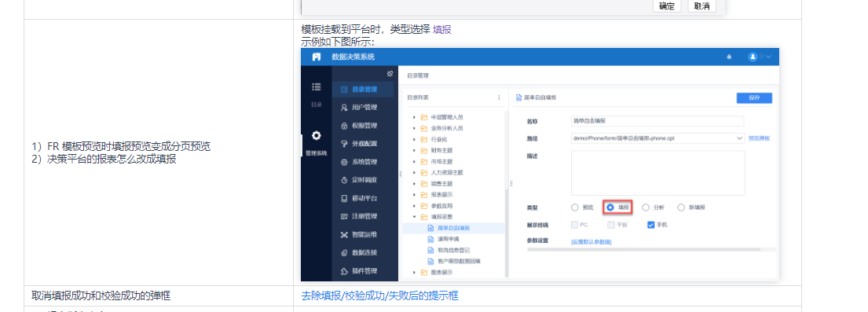868x312 pixels.
Task: Click the purple 填报 link in description
Action: pyautogui.click(x=441, y=30)
